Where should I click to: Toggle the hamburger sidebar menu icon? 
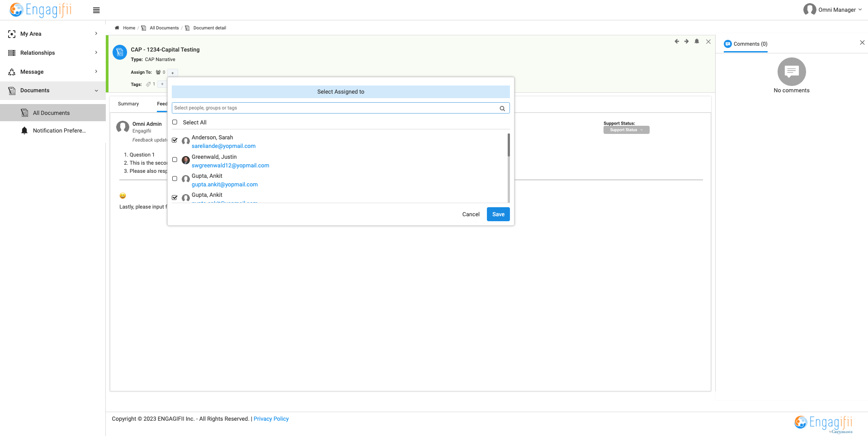point(96,10)
